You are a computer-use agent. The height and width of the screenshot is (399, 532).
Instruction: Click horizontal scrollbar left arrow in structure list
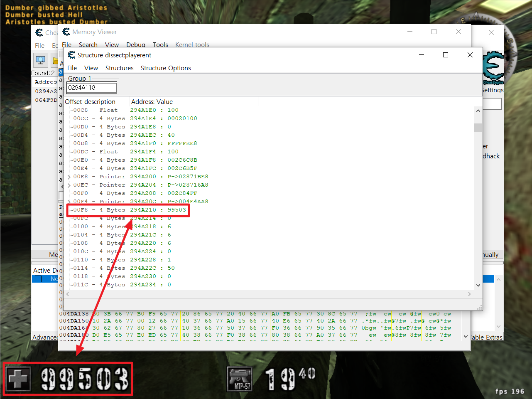point(68,294)
